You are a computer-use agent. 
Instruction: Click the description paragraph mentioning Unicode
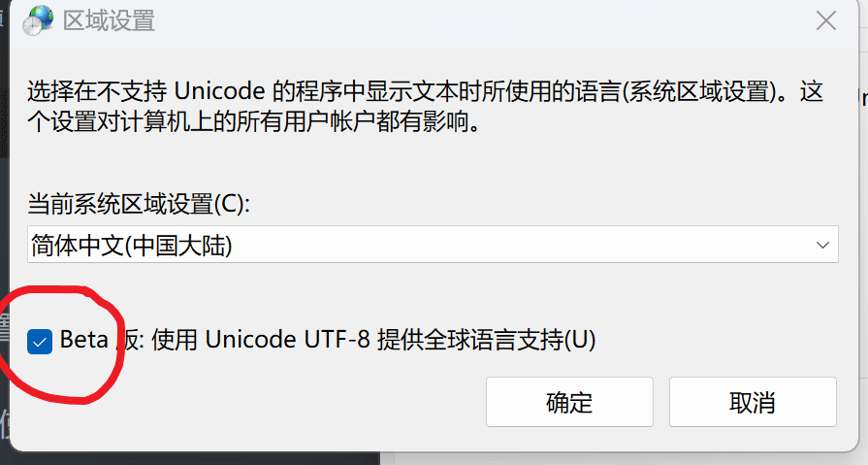(x=425, y=107)
